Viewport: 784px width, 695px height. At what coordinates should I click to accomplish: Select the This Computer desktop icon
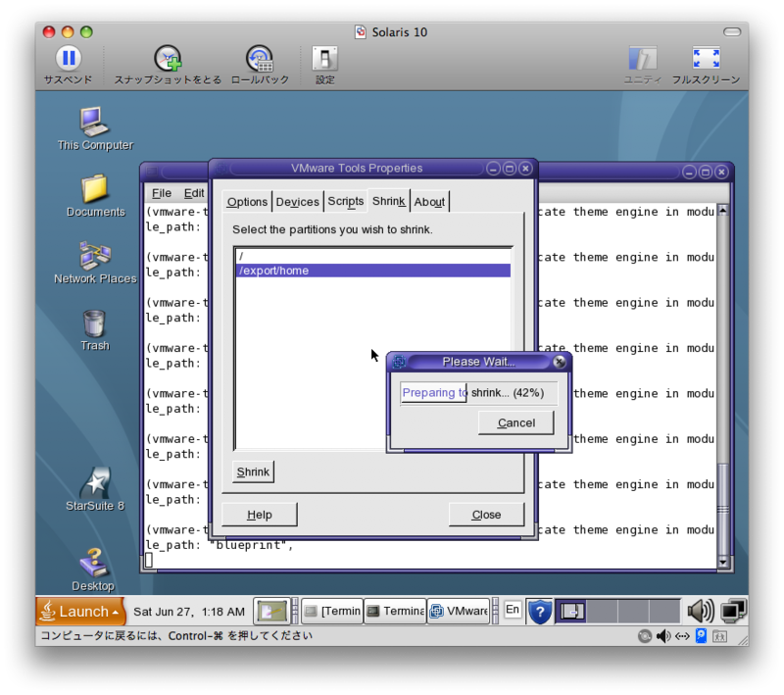coord(94,122)
